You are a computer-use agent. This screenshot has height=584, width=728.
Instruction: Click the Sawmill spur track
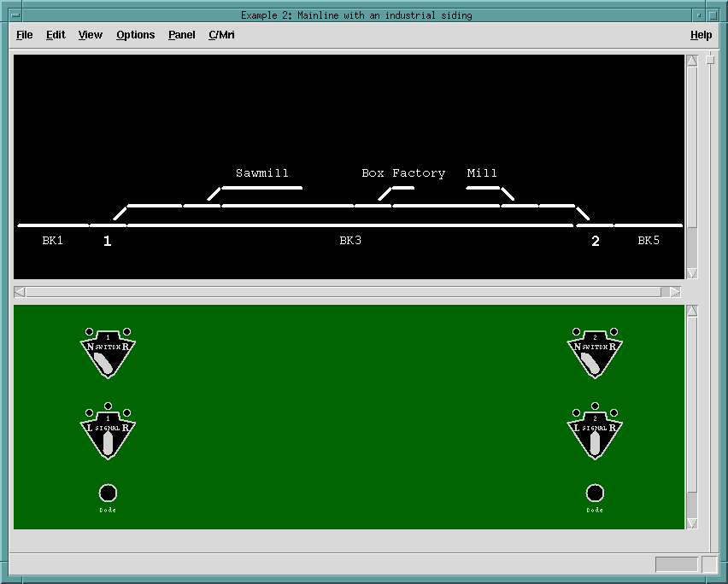(x=261, y=188)
